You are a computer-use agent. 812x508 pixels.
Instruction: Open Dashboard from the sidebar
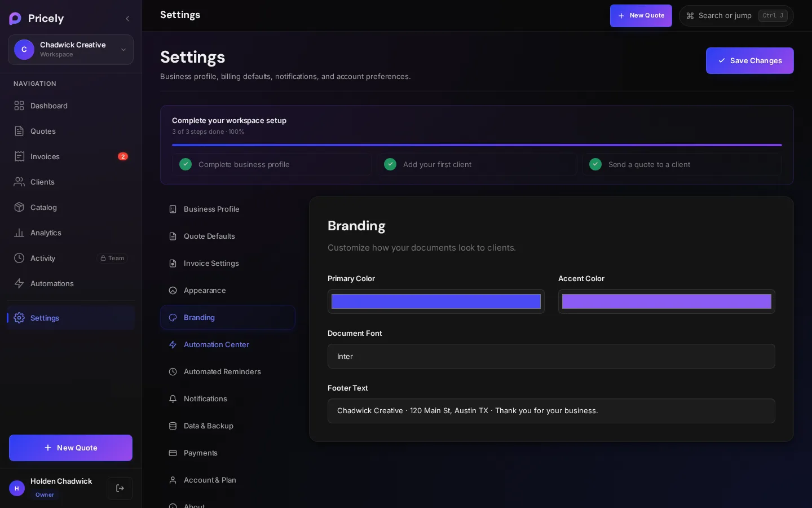(x=70, y=106)
